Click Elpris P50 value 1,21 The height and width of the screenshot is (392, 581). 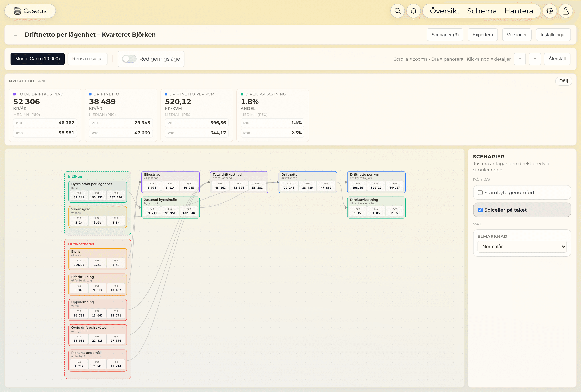[x=97, y=265]
